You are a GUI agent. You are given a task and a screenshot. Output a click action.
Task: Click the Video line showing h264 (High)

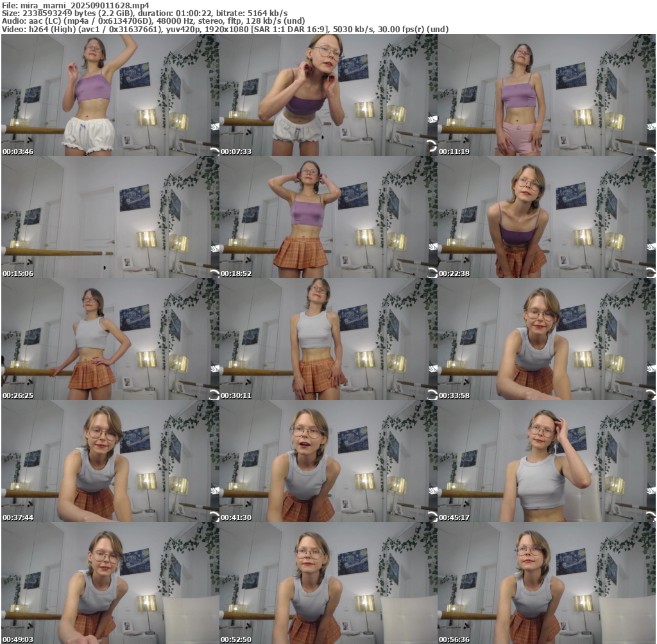[225, 29]
